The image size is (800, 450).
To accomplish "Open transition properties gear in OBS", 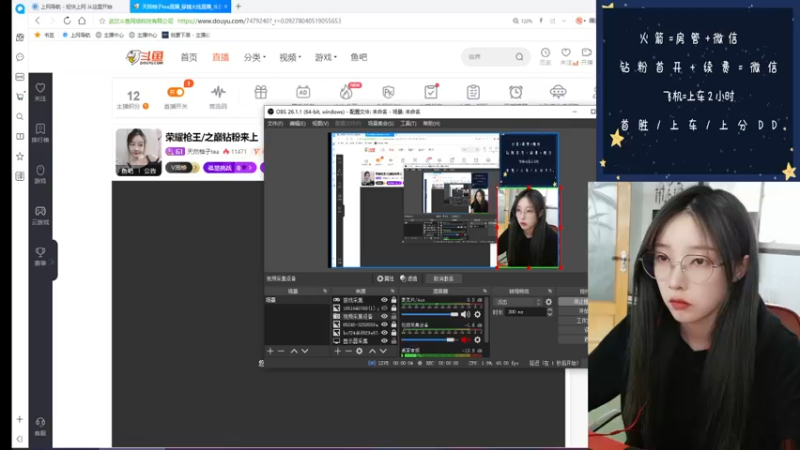I will coord(548,302).
